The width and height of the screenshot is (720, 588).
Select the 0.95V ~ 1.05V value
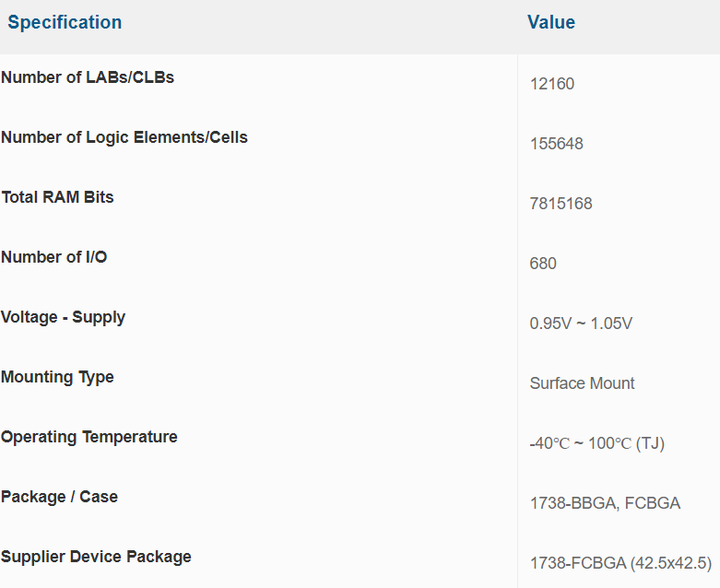pos(582,323)
